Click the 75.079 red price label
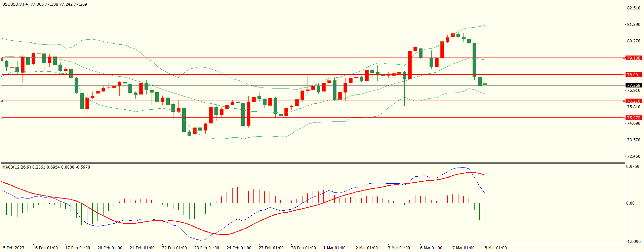Screen dimensions: 644x252 [x=634, y=118]
